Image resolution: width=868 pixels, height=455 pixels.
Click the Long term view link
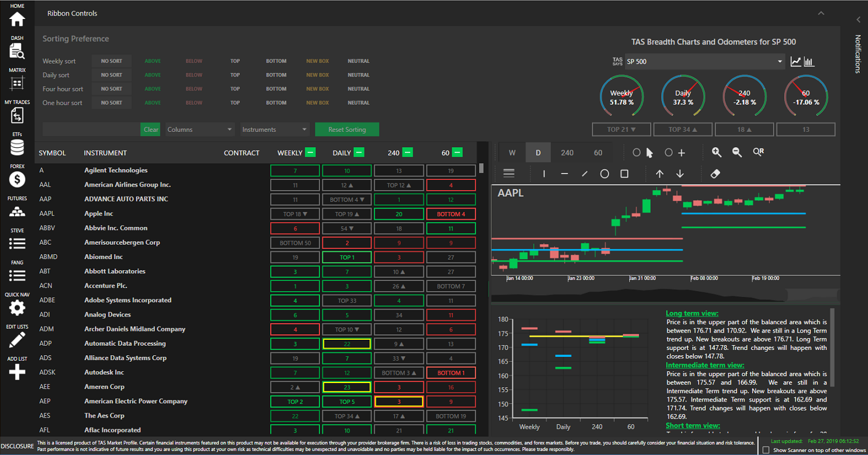(692, 313)
